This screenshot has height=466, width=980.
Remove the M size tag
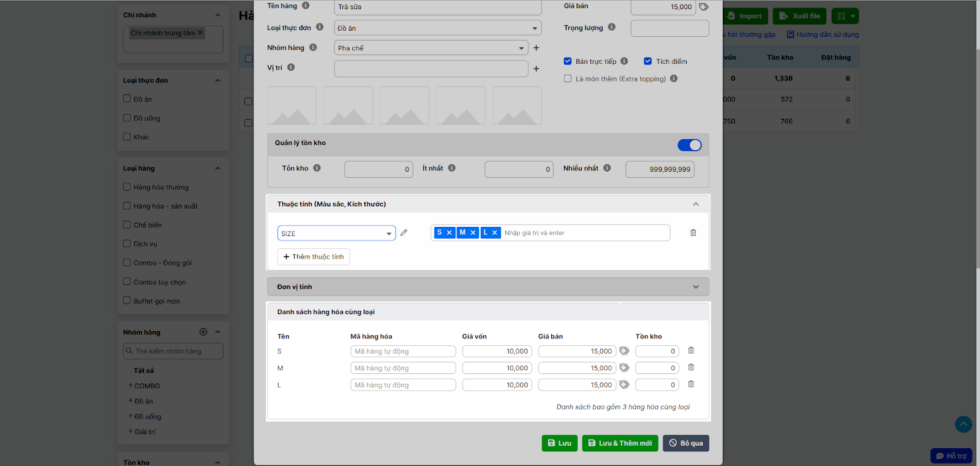473,233
